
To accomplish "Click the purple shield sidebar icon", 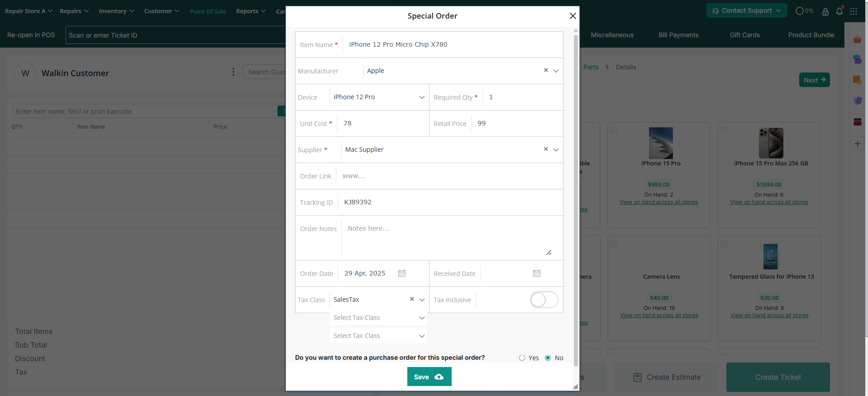I will click(857, 101).
